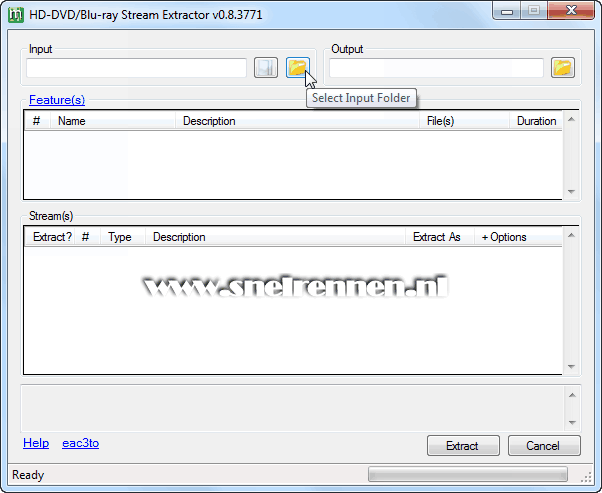Screen dimensions: 602x493
Task: Click the File(s) column header
Action: point(464,121)
